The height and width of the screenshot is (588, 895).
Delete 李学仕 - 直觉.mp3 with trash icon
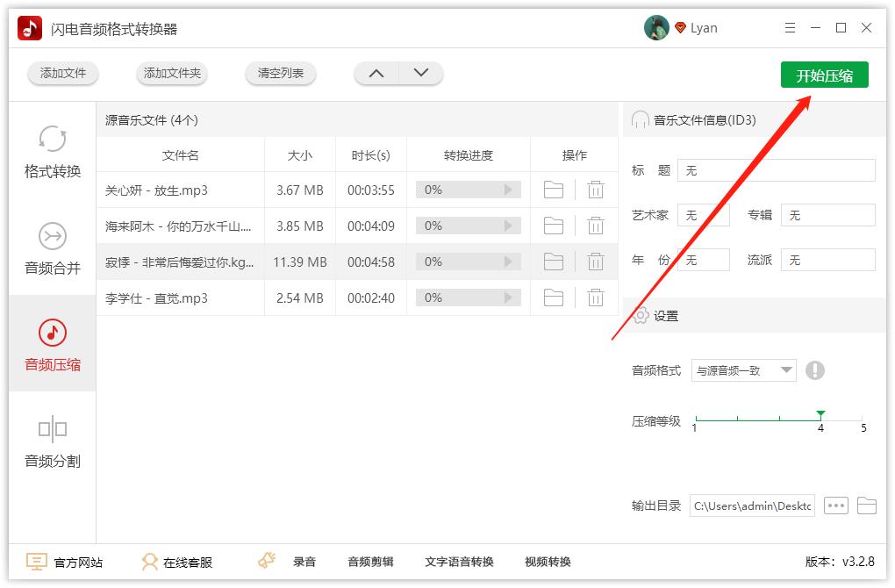595,298
